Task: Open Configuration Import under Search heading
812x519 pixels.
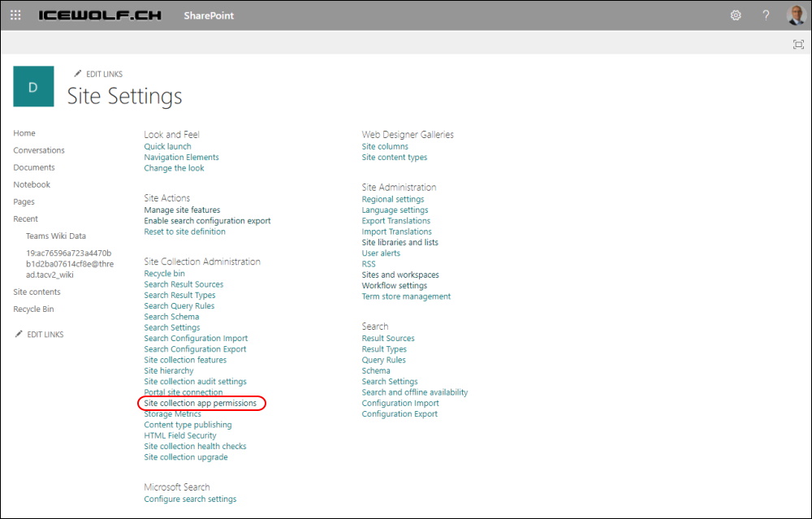Action: pyautogui.click(x=400, y=403)
